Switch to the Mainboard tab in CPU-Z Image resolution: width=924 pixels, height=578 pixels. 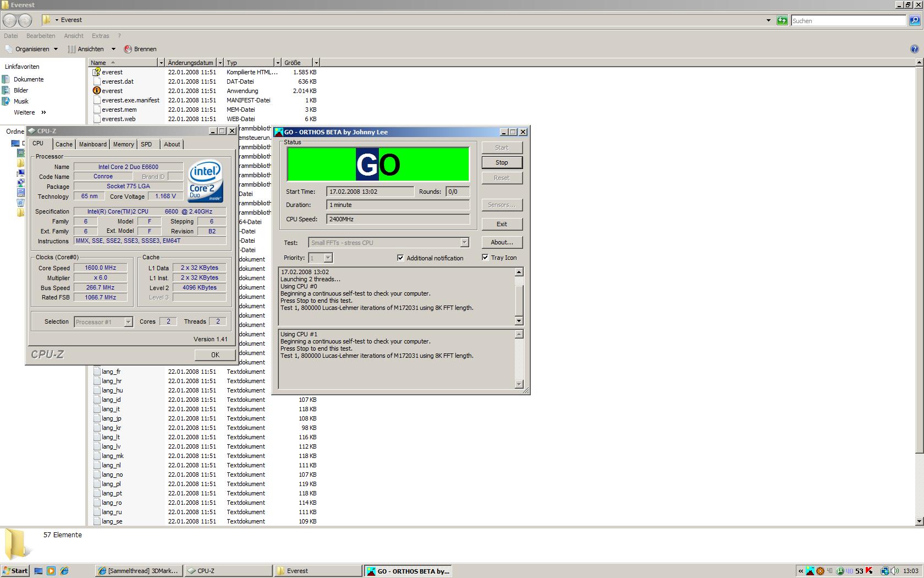pos(92,144)
